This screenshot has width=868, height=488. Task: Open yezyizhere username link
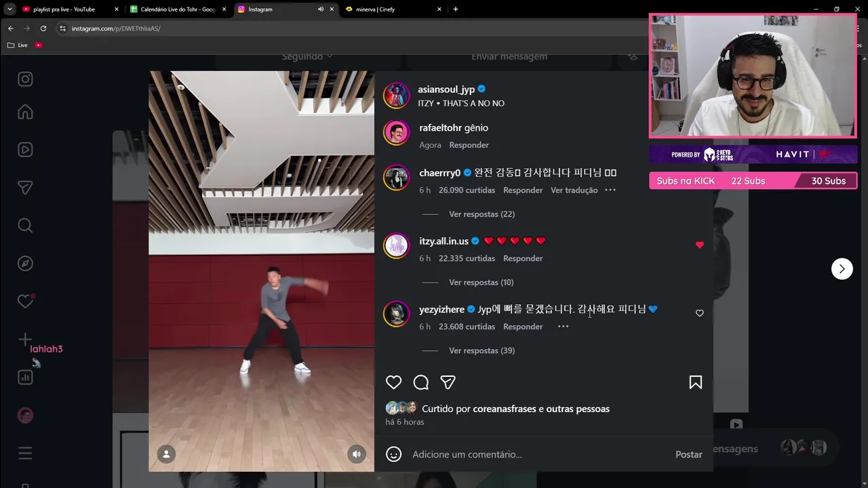click(x=441, y=309)
